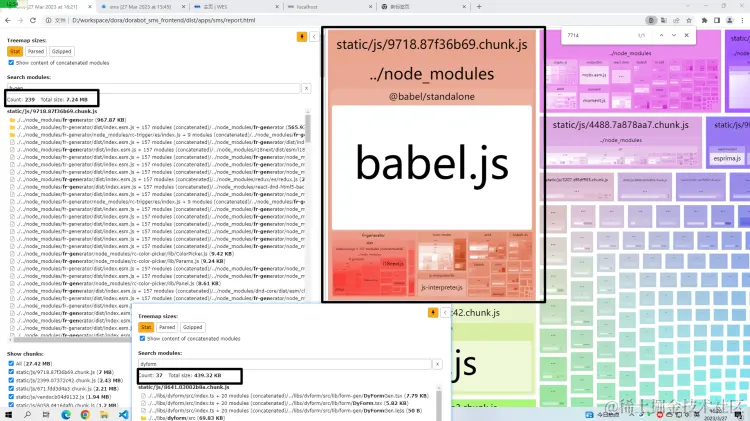750x421 pixels.
Task: Open Visual Studio Code from taskbar
Action: click(x=123, y=415)
